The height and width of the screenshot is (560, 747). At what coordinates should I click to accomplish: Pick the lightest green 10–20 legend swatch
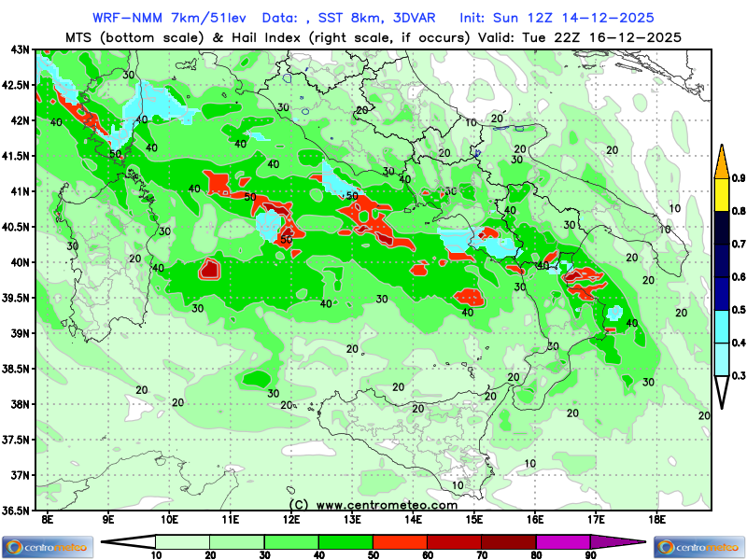coord(182,541)
